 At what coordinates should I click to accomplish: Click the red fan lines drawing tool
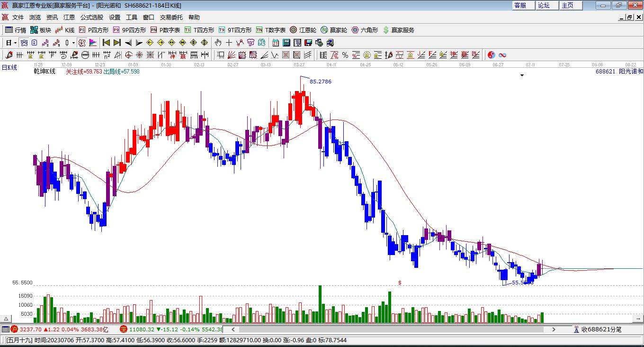click(x=232, y=55)
